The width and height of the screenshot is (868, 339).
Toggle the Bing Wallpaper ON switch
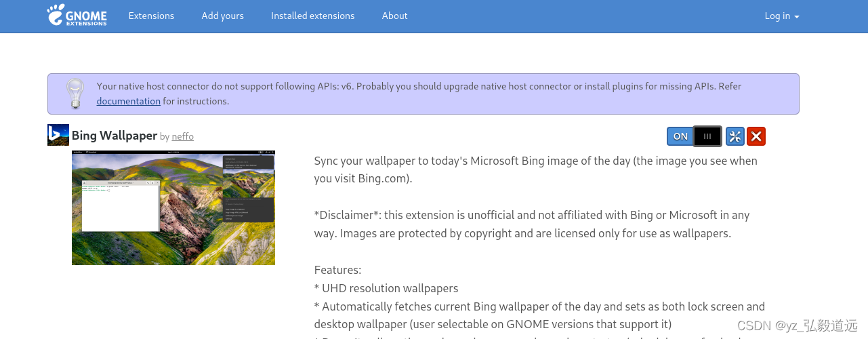(694, 136)
